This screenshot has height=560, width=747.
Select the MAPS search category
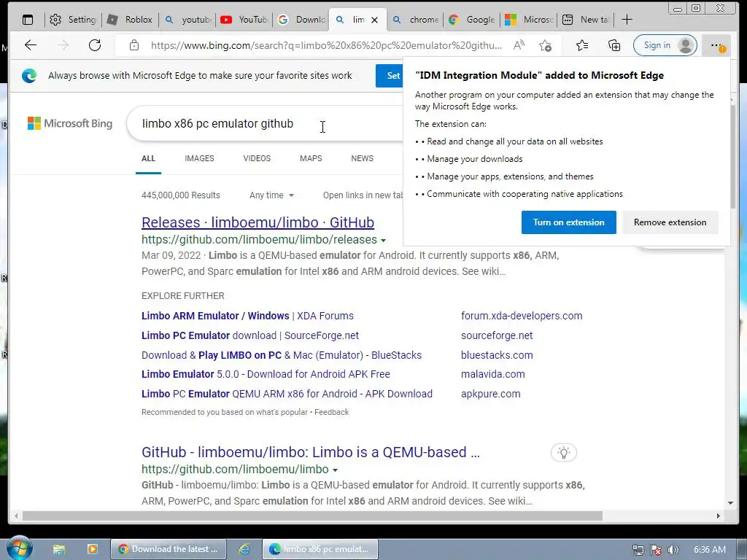(x=311, y=158)
